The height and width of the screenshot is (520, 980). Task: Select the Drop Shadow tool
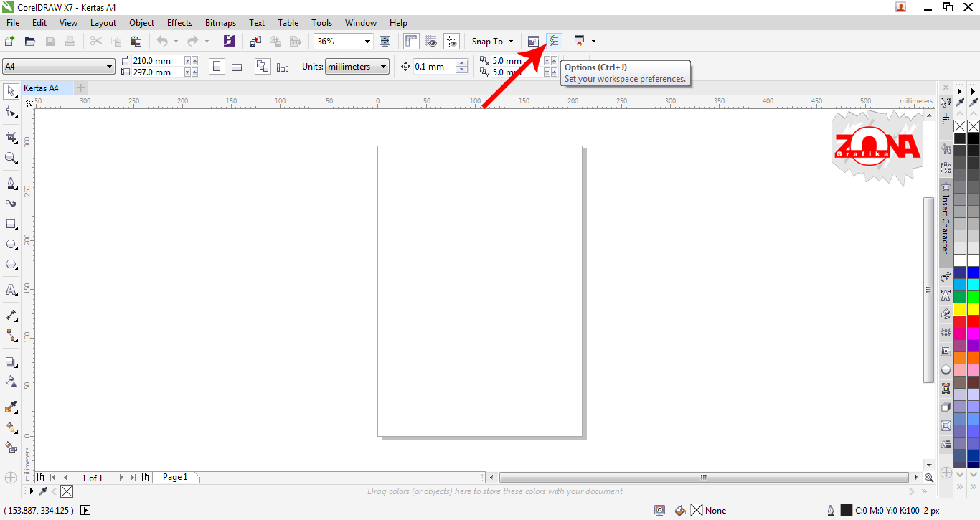(x=11, y=361)
